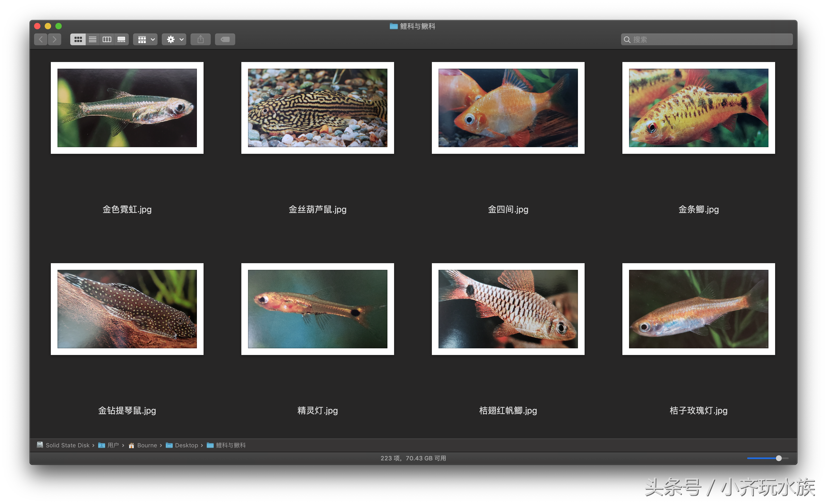Click the Share toolbar button
The height and width of the screenshot is (504, 827).
(201, 40)
